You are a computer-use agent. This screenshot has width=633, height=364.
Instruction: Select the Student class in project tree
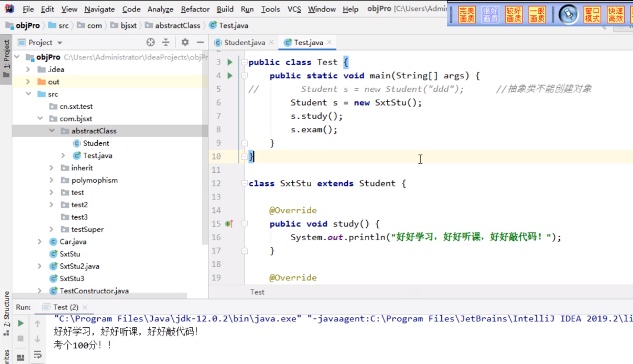(91, 143)
